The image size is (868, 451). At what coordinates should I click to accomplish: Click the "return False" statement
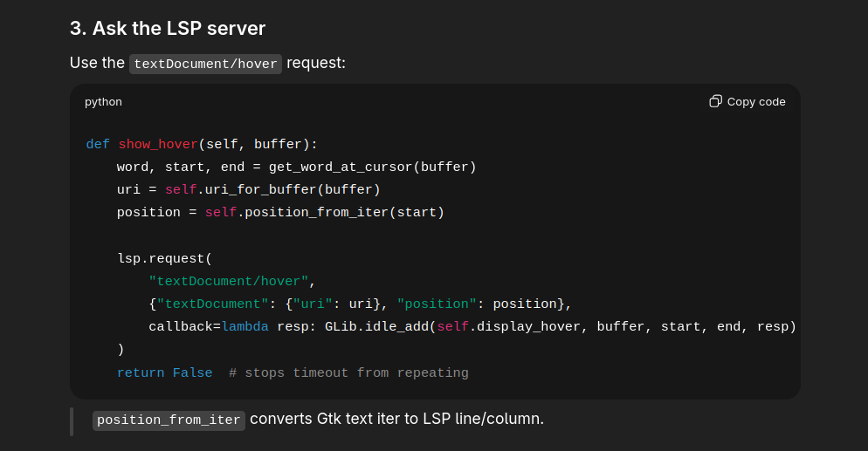point(164,373)
